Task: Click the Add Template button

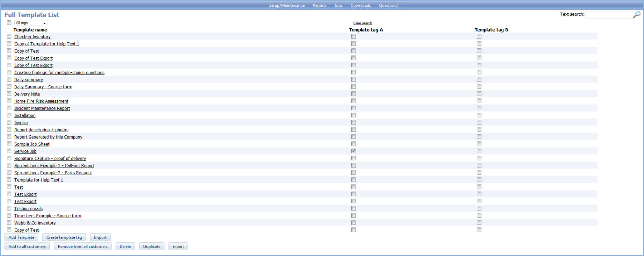Action: pos(21,237)
